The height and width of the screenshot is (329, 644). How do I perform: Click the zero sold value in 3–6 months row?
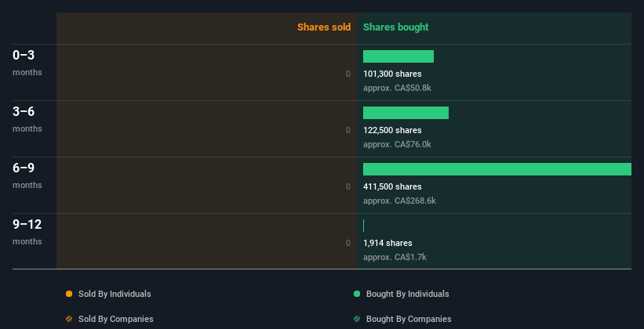tap(348, 130)
